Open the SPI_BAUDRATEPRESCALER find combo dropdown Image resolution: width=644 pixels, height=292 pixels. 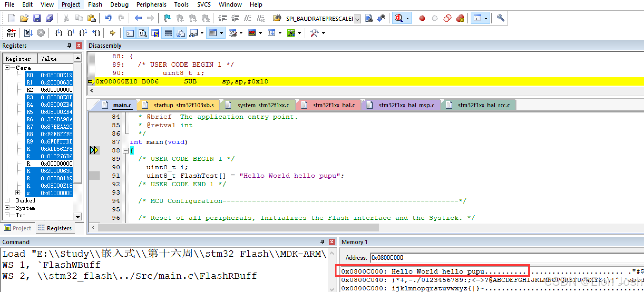coord(357,19)
